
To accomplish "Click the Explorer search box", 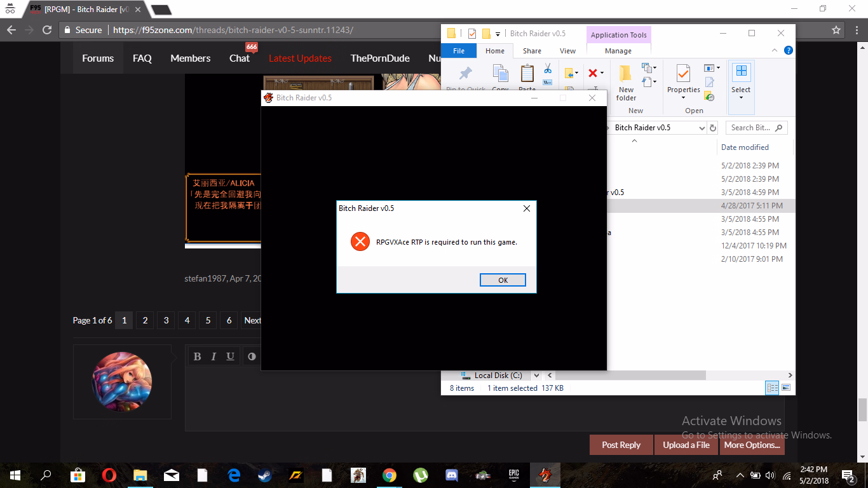I will [751, 128].
